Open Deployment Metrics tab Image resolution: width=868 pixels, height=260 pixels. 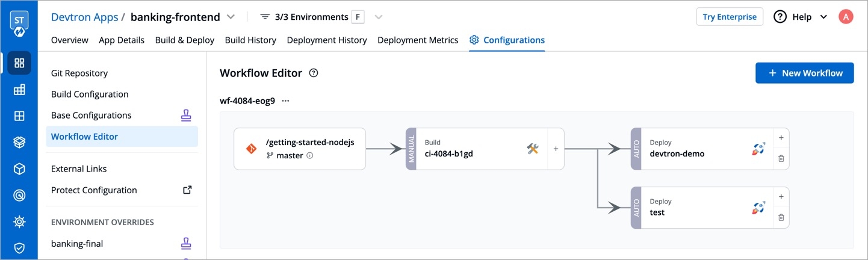(x=418, y=40)
